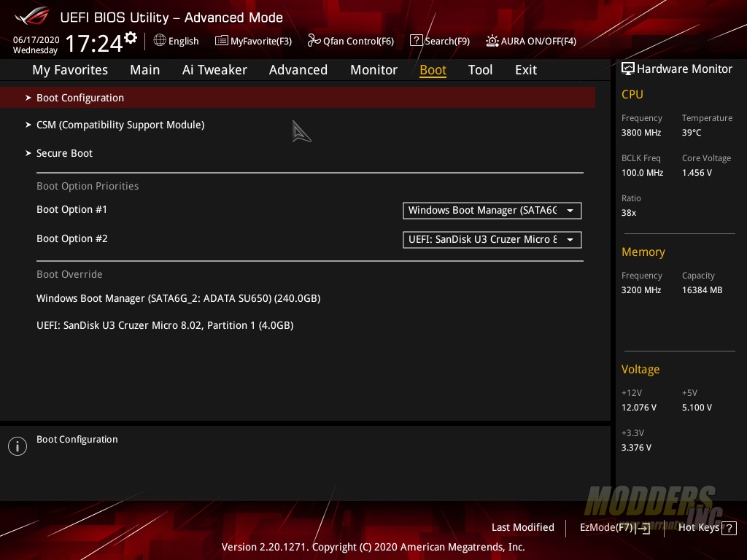Click English language button
Image resolution: width=747 pixels, height=560 pixels.
[177, 41]
